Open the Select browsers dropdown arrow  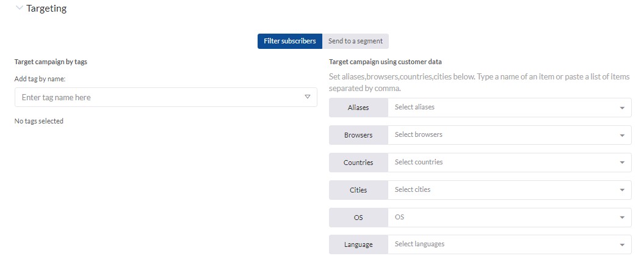coord(622,135)
